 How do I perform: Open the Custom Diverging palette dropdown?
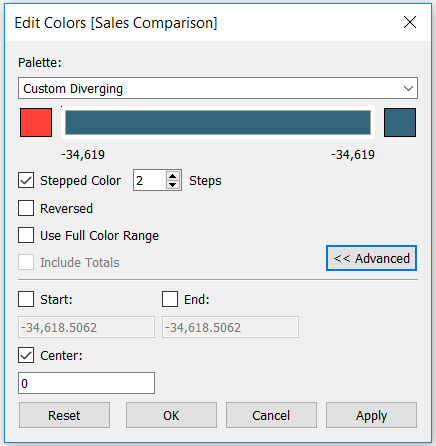click(218, 88)
